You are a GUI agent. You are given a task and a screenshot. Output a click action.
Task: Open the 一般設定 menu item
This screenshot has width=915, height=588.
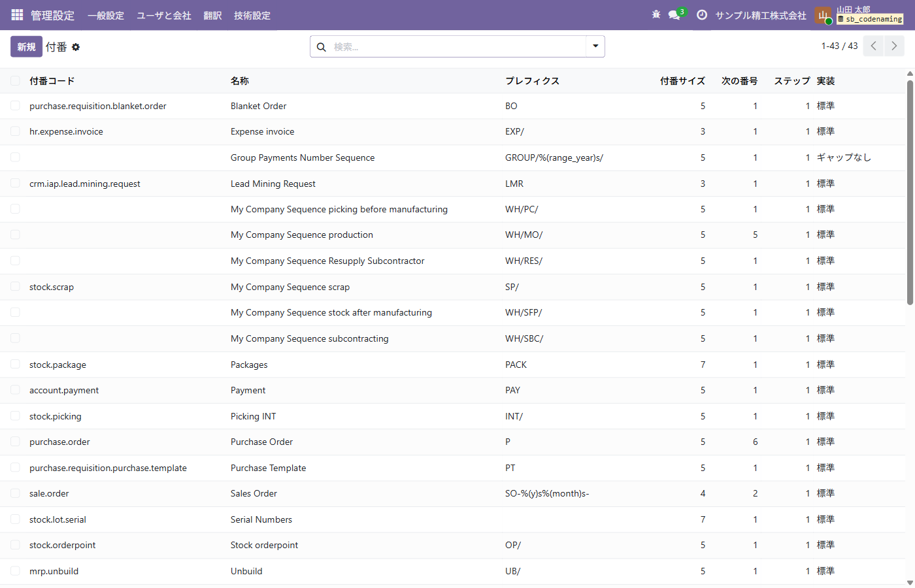[x=106, y=15]
